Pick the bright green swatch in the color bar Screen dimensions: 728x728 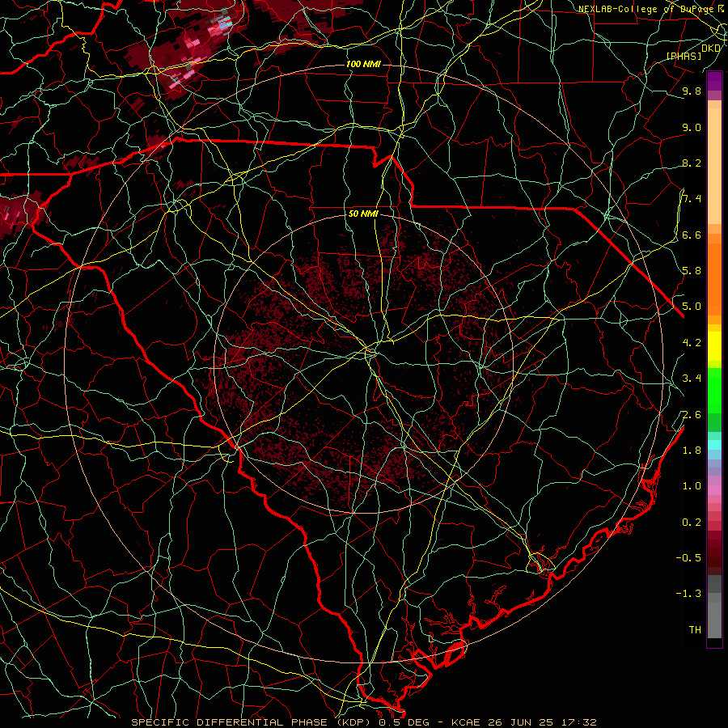click(x=714, y=389)
